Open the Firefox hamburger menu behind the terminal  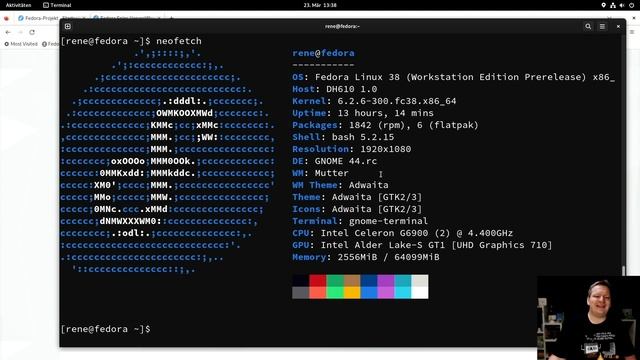pyautogui.click(x=632, y=32)
